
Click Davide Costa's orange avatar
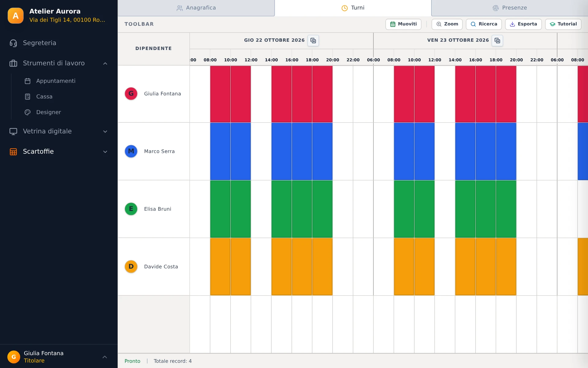coord(131,266)
